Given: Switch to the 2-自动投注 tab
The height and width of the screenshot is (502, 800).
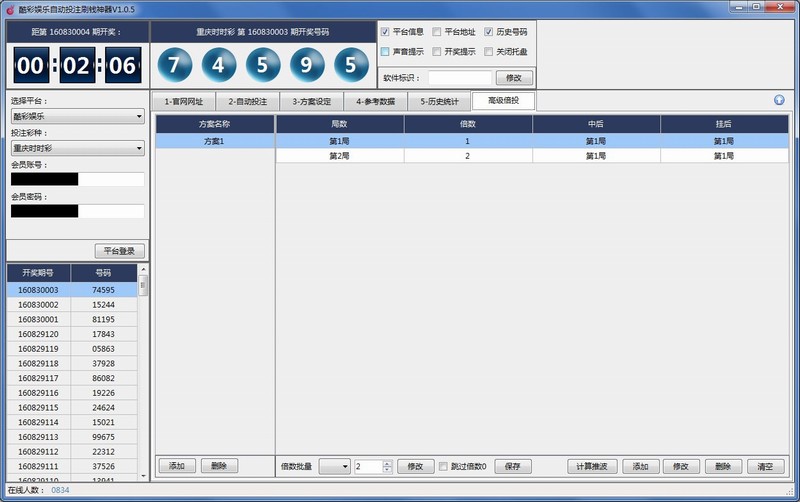Looking at the screenshot, I should pos(247,101).
